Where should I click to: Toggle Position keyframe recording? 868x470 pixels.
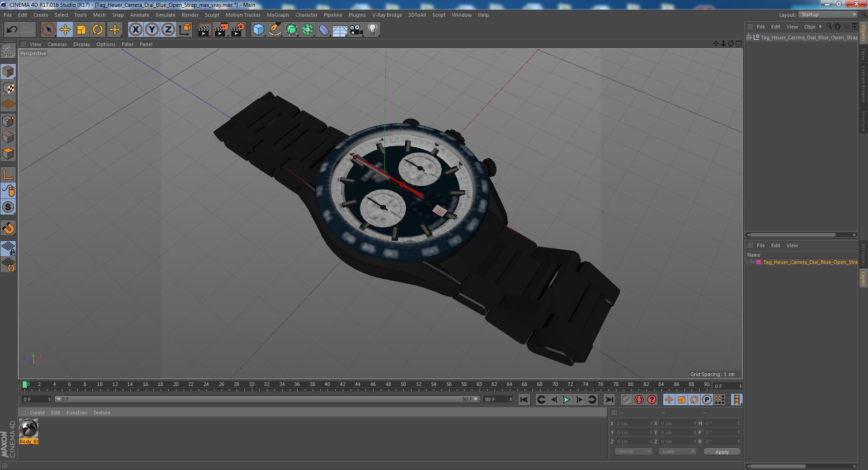pos(669,399)
